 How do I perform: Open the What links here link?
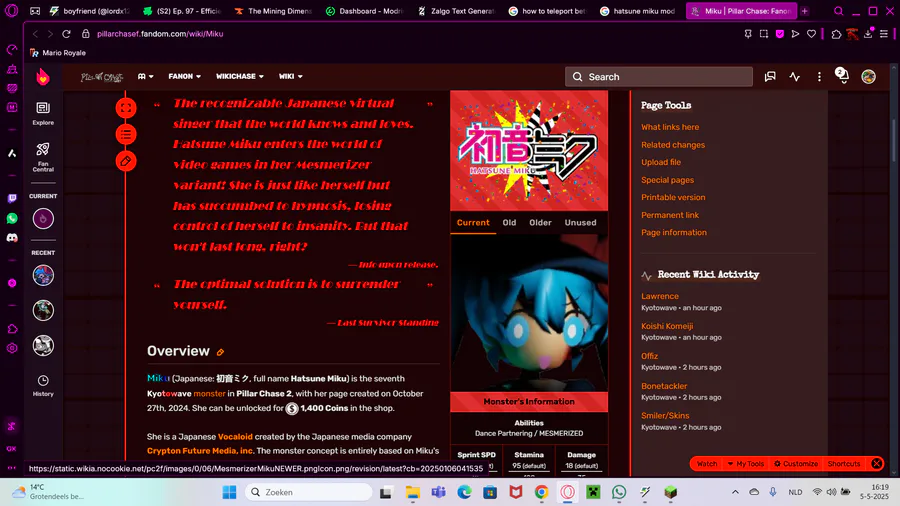[x=670, y=127]
